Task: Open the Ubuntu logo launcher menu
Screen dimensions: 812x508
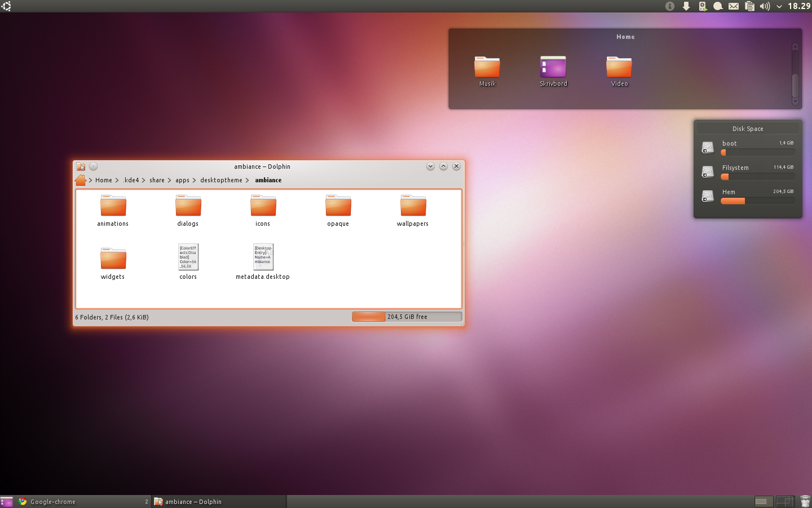Action: 6,6
